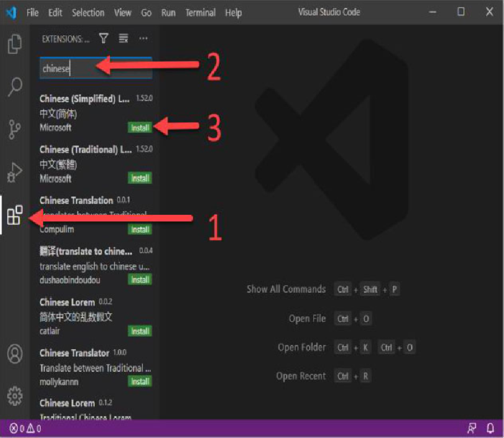This screenshot has width=504, height=438.
Task: Clear extensions search results icon
Action: coord(123,38)
